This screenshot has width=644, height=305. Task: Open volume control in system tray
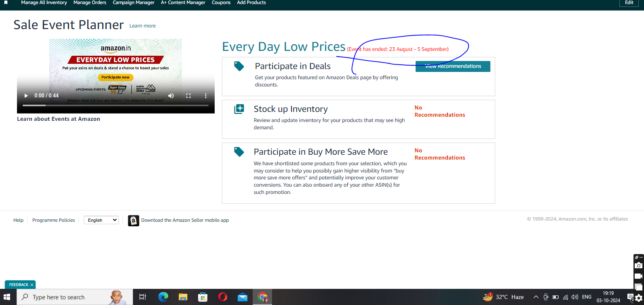[575, 297]
